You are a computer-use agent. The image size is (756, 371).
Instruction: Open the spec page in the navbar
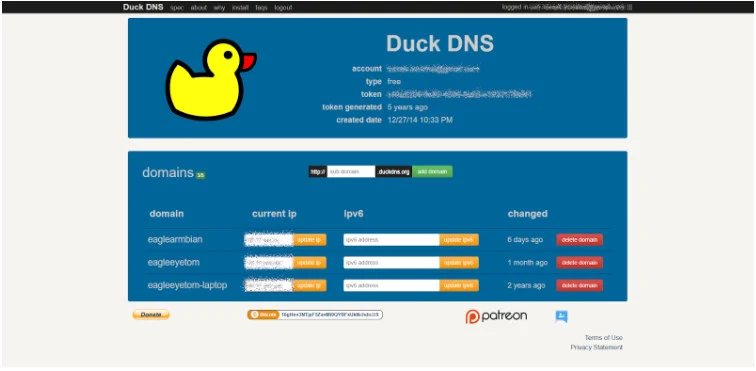[x=177, y=8]
